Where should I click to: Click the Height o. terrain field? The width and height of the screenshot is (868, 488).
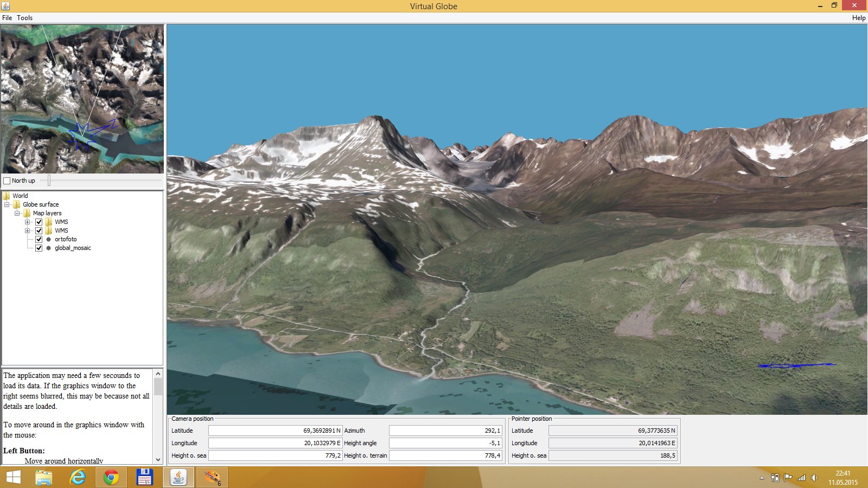445,455
